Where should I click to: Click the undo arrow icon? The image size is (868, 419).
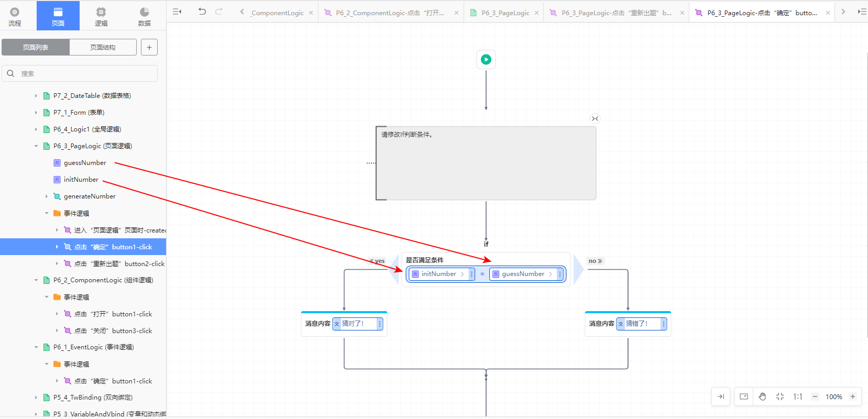click(x=202, y=11)
